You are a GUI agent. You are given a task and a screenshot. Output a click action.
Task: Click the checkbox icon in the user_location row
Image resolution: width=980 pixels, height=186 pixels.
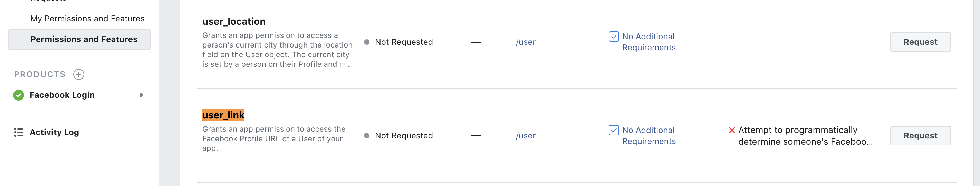click(614, 37)
